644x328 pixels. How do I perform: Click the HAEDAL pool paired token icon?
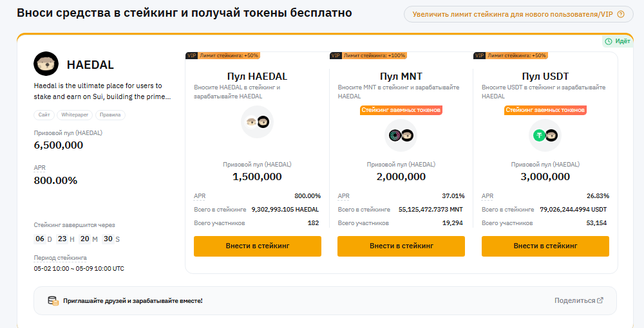click(x=258, y=122)
